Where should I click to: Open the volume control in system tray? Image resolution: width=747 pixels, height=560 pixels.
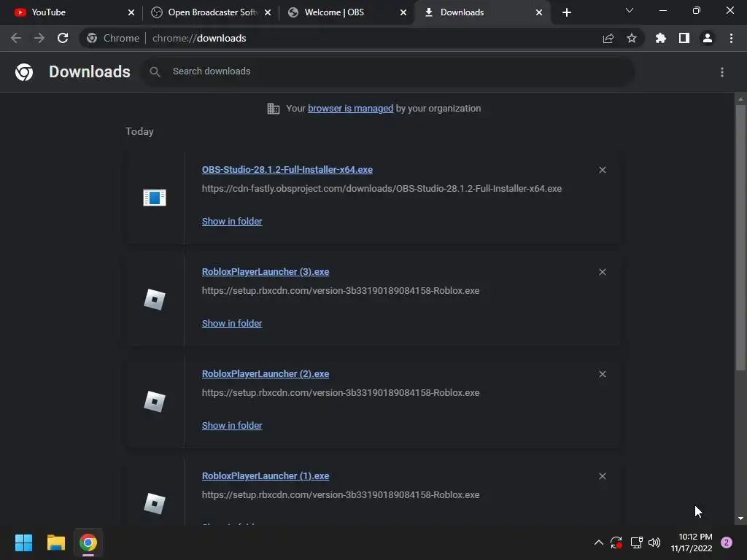(654, 542)
